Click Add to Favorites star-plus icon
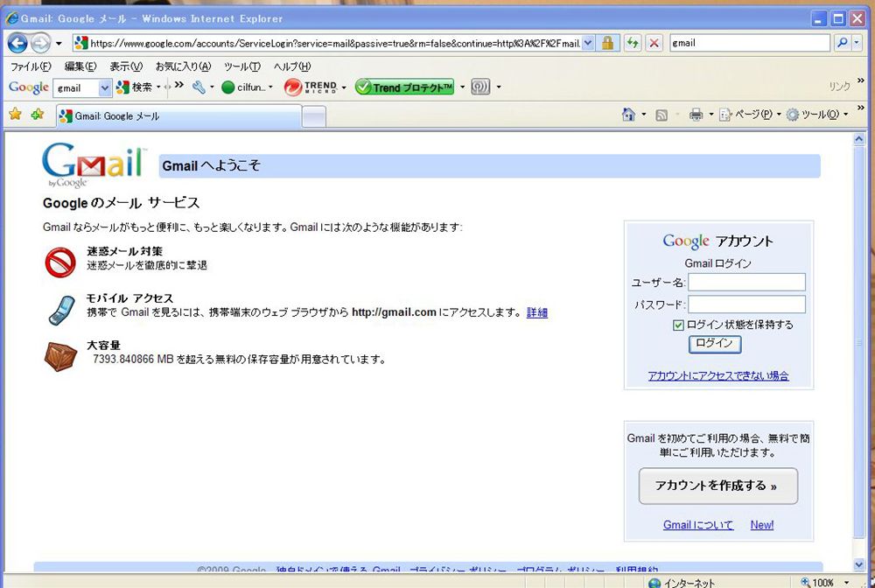This screenshot has width=875, height=588. click(x=38, y=115)
